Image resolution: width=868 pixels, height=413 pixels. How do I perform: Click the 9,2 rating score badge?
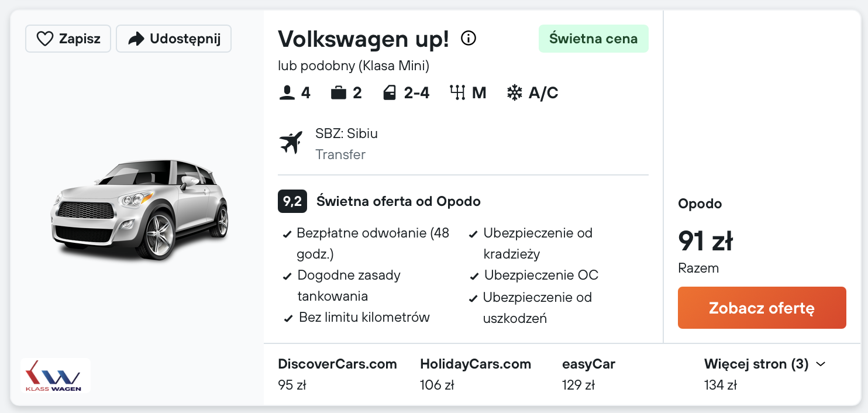292,202
